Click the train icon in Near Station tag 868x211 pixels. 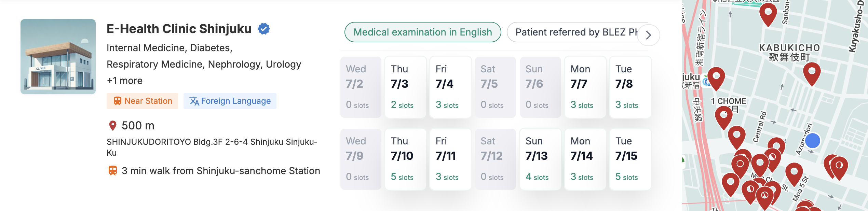click(117, 101)
